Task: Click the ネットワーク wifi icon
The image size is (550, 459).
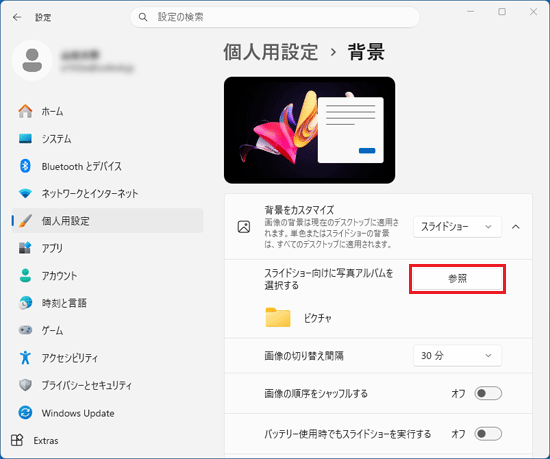Action: [x=25, y=193]
